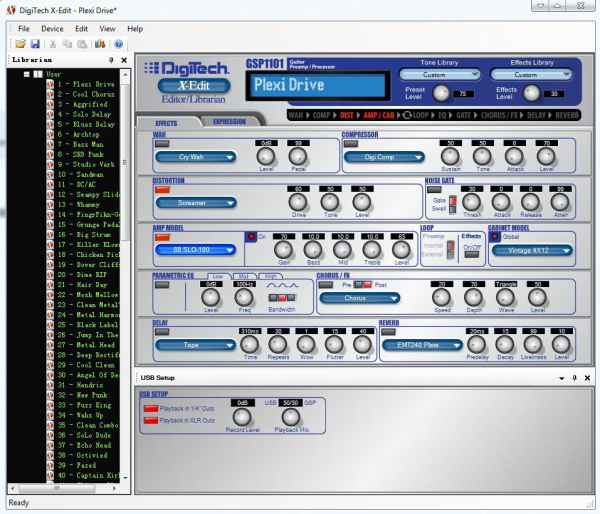Click the Cut scissors toolbar icon

click(53, 44)
